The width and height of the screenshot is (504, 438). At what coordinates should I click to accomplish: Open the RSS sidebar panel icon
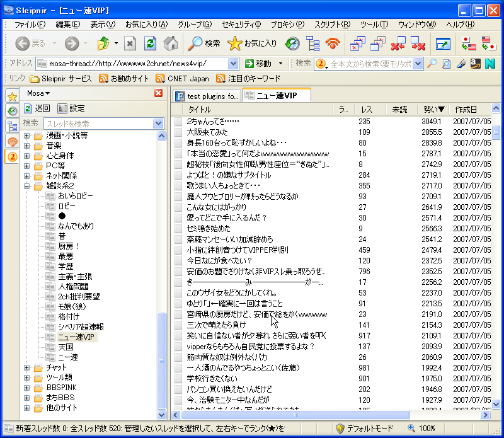point(12,142)
